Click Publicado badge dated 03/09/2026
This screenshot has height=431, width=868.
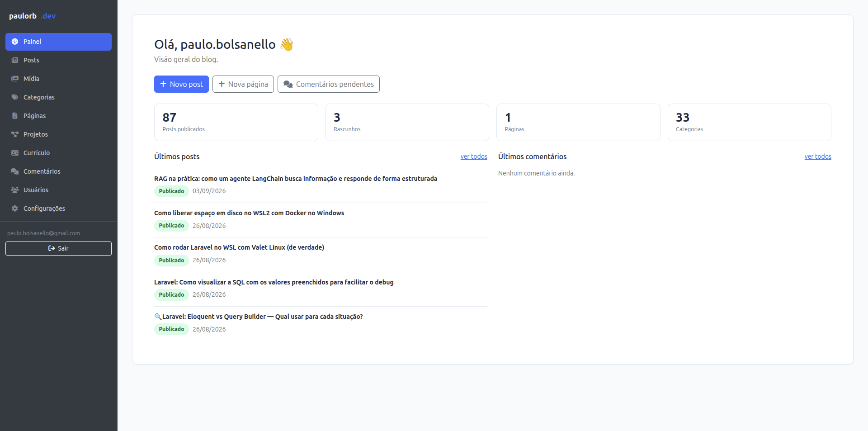click(171, 191)
